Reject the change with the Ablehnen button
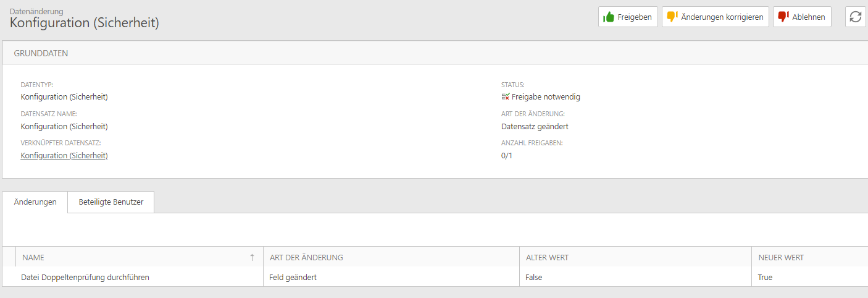Image resolution: width=868 pixels, height=298 pixels. coord(802,17)
